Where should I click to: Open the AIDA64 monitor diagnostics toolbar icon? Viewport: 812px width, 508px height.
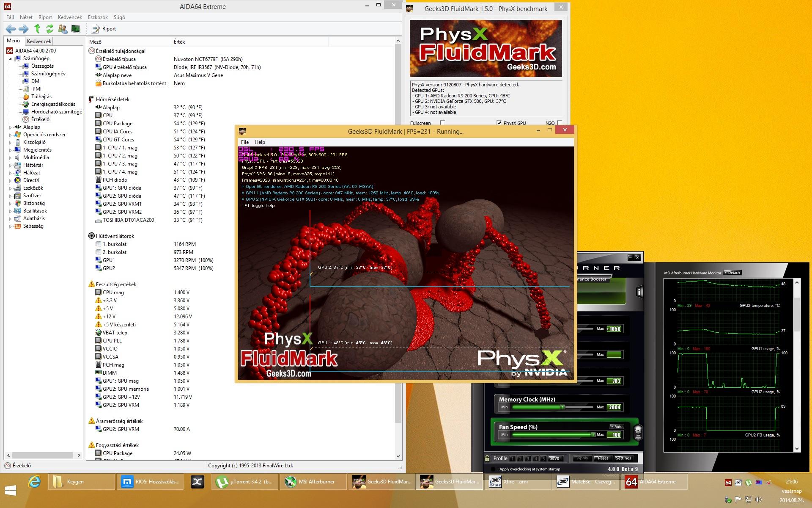point(76,29)
